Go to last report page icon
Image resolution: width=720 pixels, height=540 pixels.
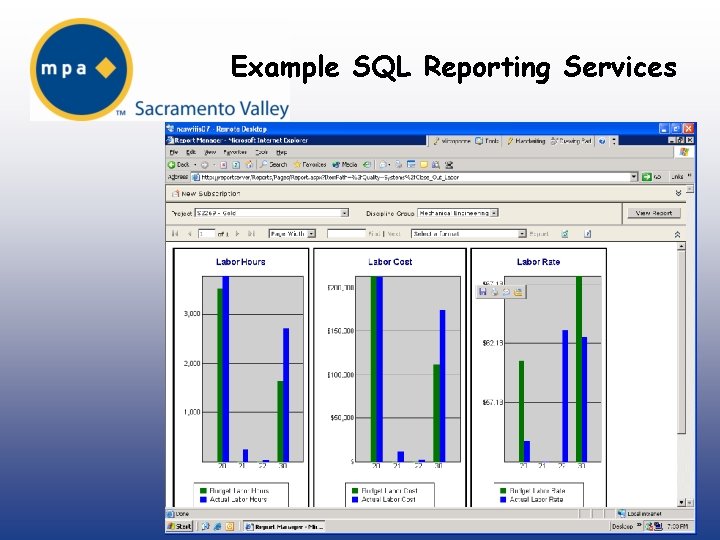(x=251, y=234)
